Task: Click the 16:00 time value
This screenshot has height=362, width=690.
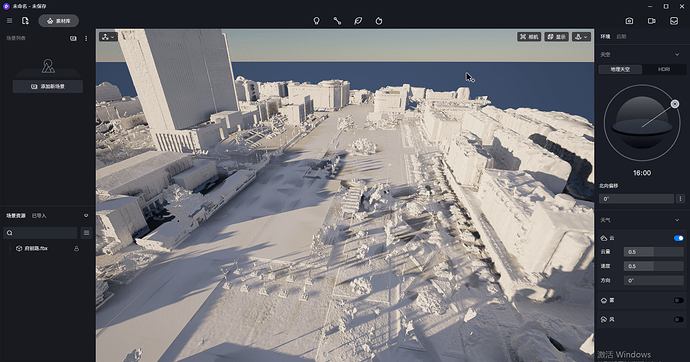Action: pyautogui.click(x=642, y=173)
